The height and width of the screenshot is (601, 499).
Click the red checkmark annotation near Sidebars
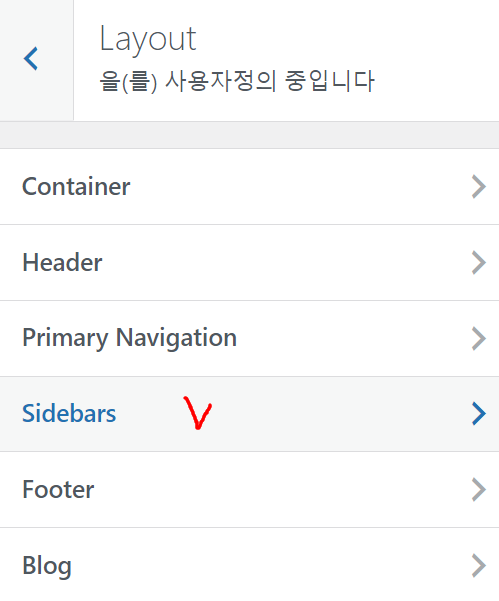click(x=197, y=413)
